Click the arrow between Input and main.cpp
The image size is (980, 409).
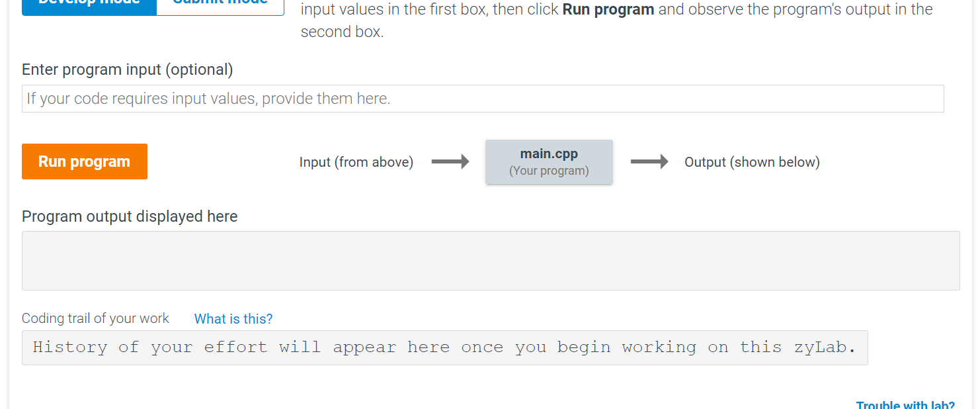450,161
